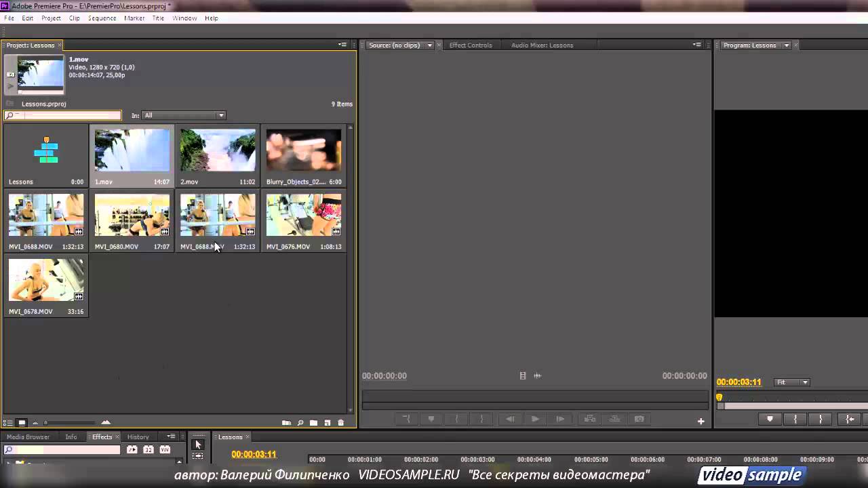The height and width of the screenshot is (488, 868).
Task: Create a New Bin in Project panel
Action: tap(313, 422)
